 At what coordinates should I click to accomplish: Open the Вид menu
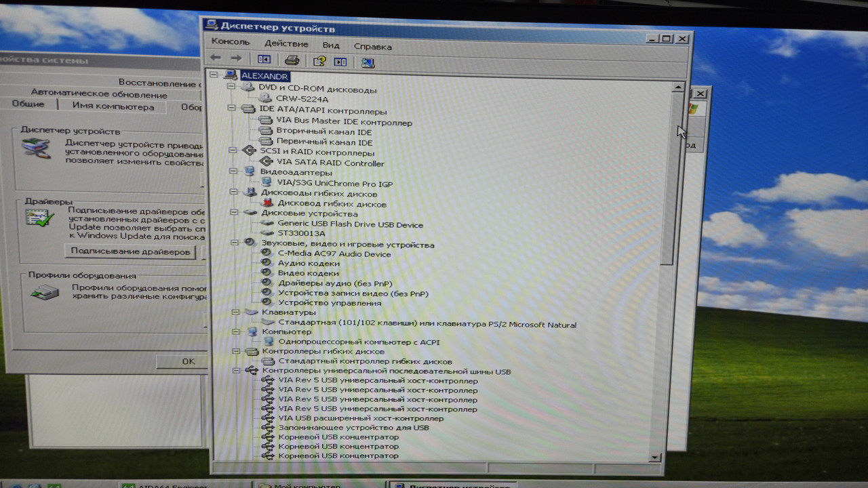pyautogui.click(x=331, y=45)
